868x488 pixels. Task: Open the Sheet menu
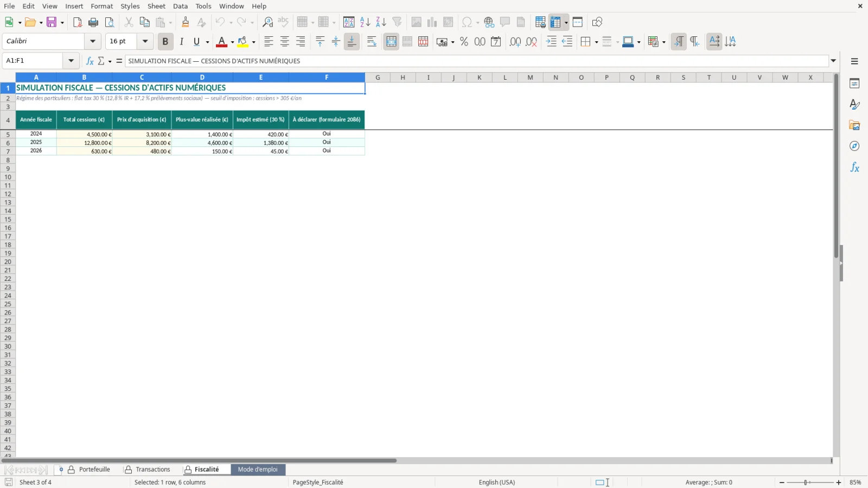pyautogui.click(x=156, y=6)
